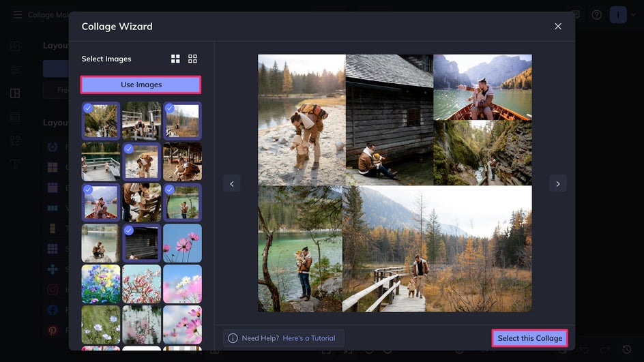Select the pale pink heather thumbnail
The image size is (644, 362).
click(x=141, y=325)
